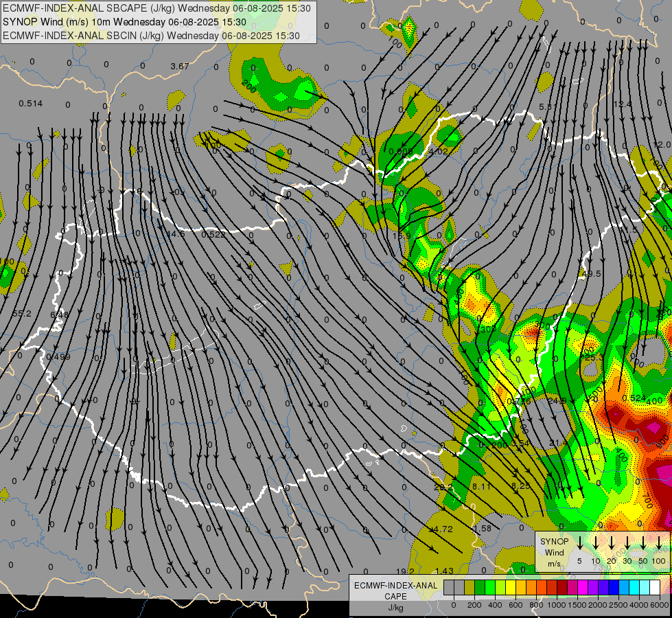Click the 8.11 value on the map

click(481, 486)
